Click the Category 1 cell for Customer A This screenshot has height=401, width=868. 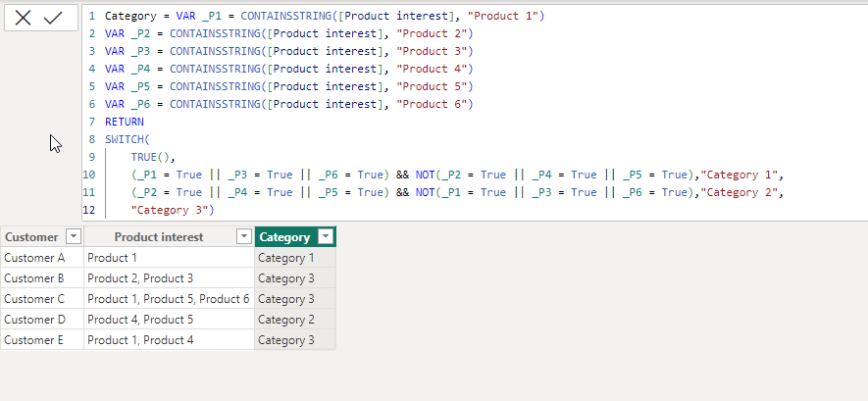click(x=295, y=258)
